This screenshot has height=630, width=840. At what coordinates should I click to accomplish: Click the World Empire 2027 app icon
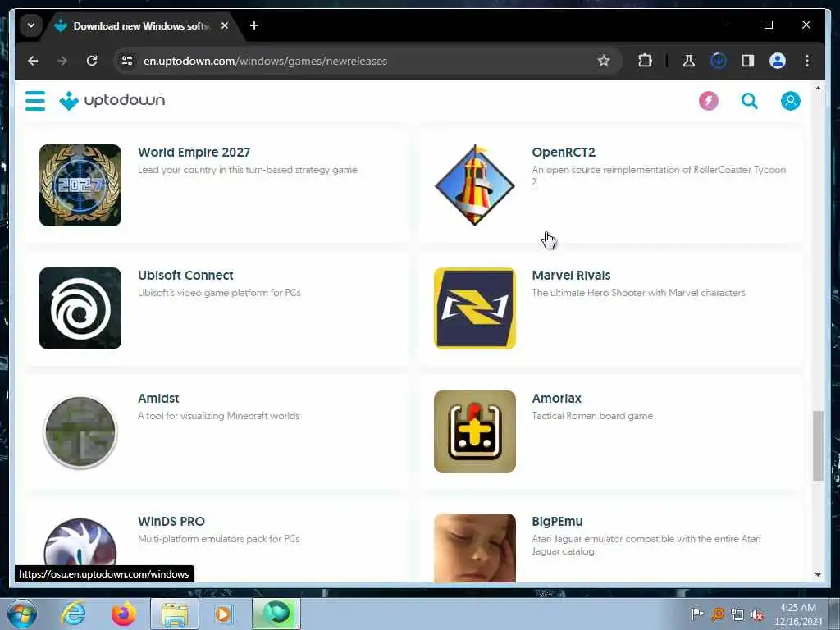point(80,185)
